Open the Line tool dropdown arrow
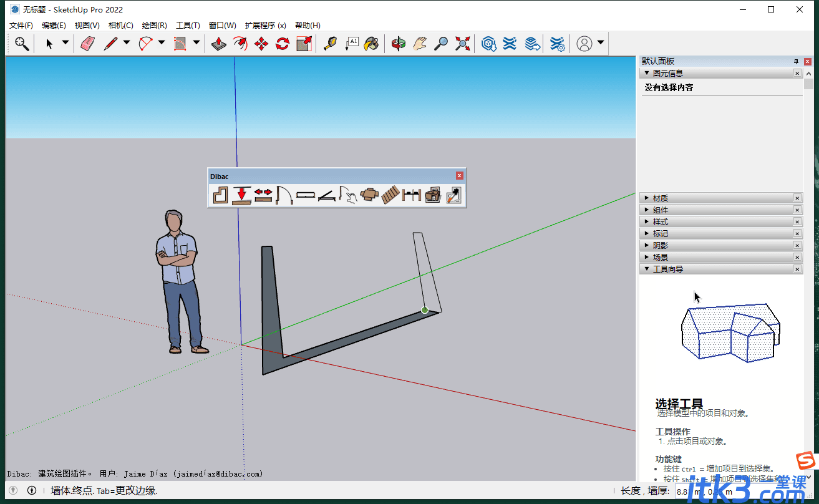This screenshot has width=819, height=504. pyautogui.click(x=127, y=43)
